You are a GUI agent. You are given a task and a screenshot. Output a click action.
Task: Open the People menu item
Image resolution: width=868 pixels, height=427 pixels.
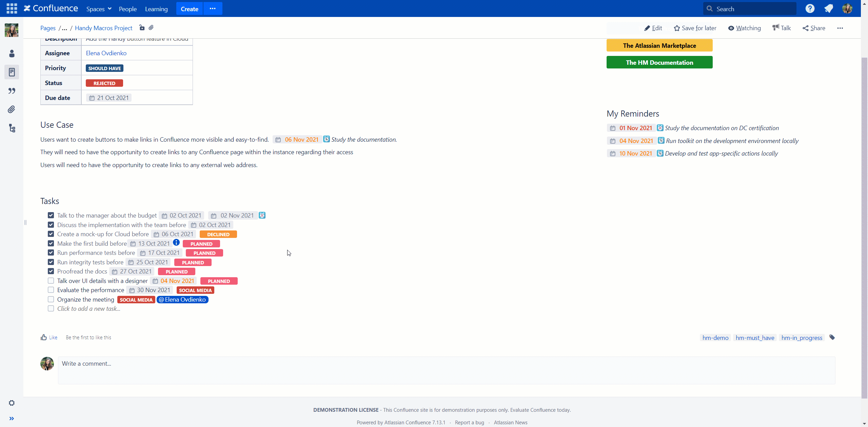(x=127, y=9)
